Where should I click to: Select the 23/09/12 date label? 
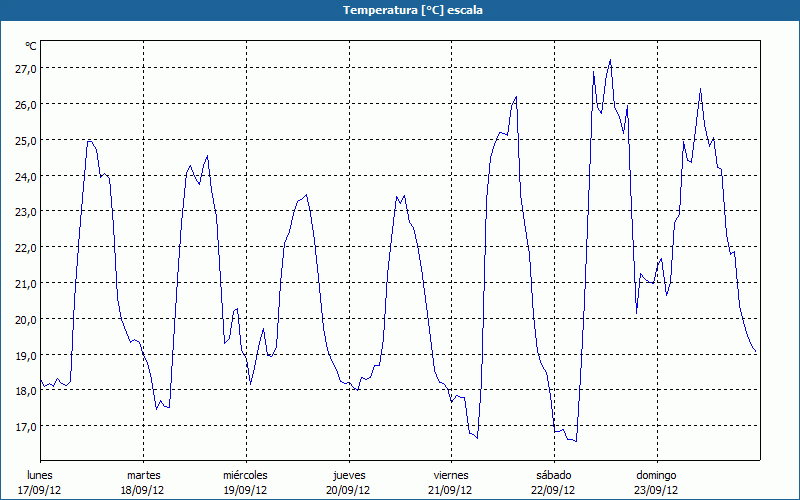[x=656, y=490]
